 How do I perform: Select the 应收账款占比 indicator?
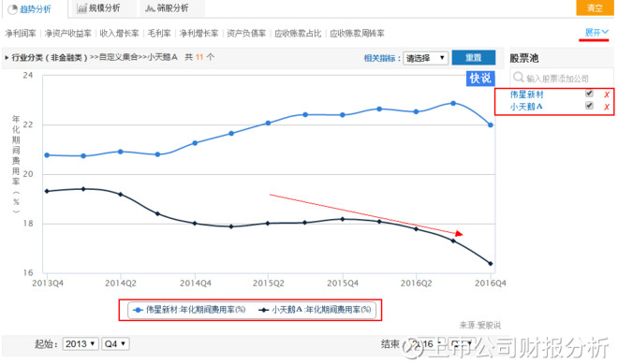298,34
